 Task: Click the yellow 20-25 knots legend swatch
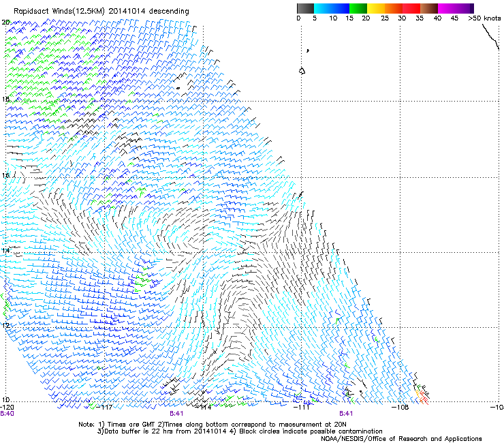coord(376,8)
